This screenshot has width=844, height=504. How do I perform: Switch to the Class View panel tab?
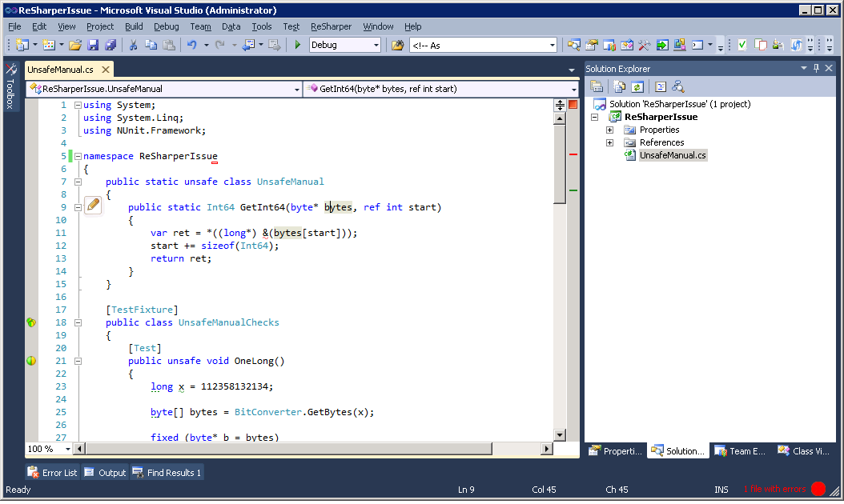[x=804, y=450]
